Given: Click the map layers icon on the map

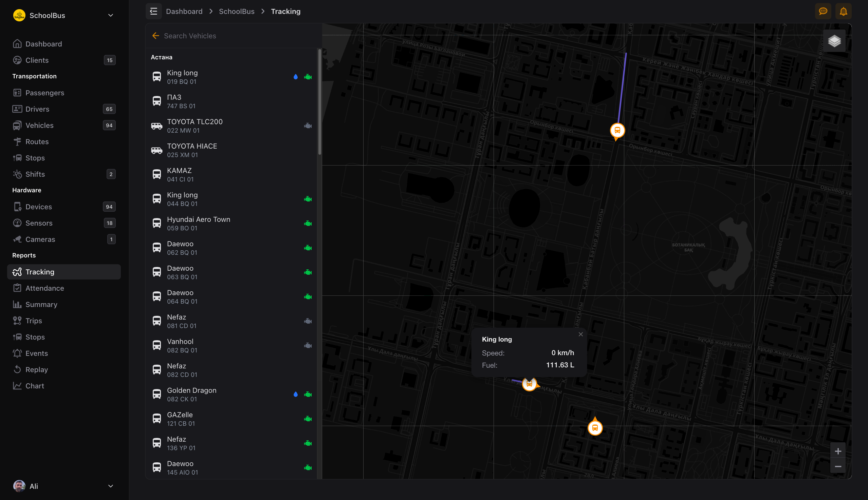Looking at the screenshot, I should point(835,40).
